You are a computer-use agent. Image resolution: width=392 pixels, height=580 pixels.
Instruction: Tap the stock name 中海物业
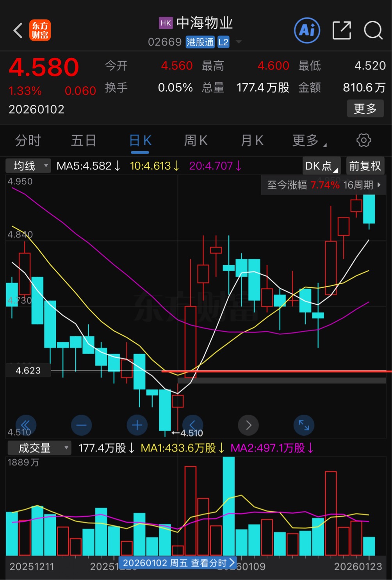click(x=204, y=23)
